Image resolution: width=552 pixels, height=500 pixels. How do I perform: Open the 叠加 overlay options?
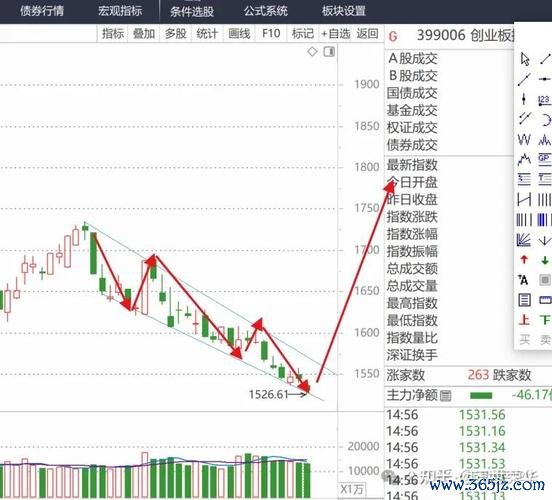pos(144,33)
